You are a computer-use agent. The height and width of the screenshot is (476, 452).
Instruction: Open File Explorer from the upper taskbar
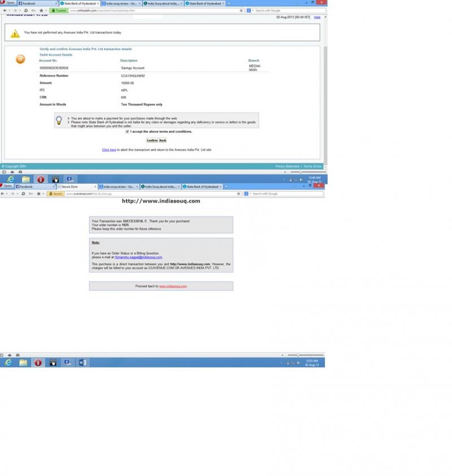26,179
